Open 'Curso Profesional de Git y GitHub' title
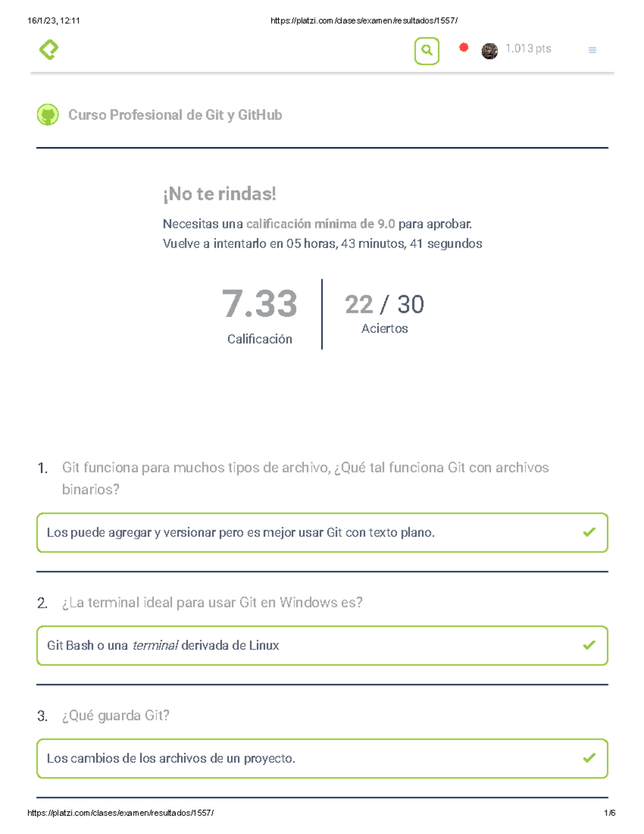644x834 pixels. (x=175, y=114)
